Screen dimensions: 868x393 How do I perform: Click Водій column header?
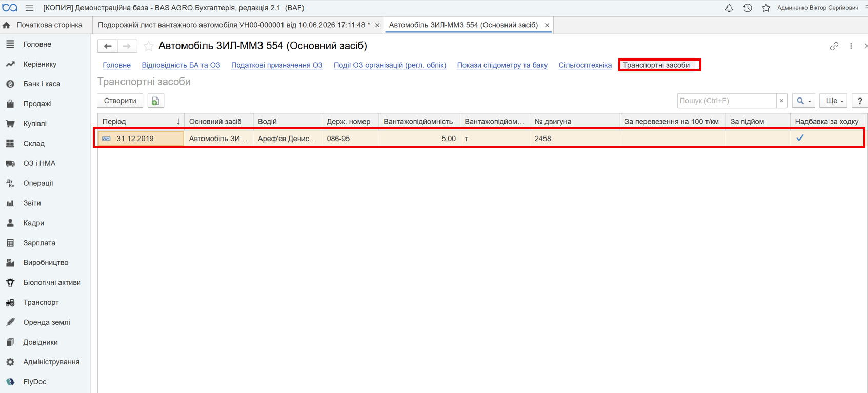[x=288, y=122]
